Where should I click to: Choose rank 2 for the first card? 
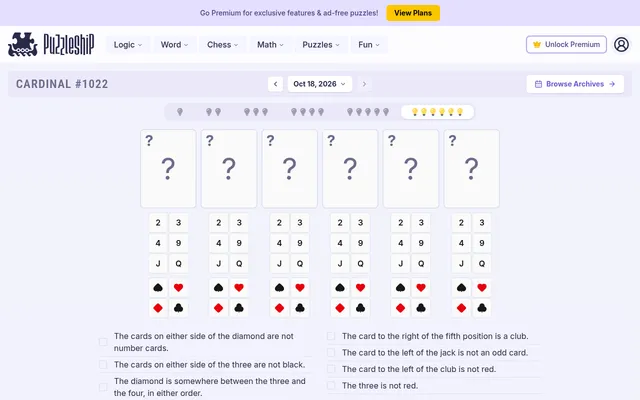(158, 223)
